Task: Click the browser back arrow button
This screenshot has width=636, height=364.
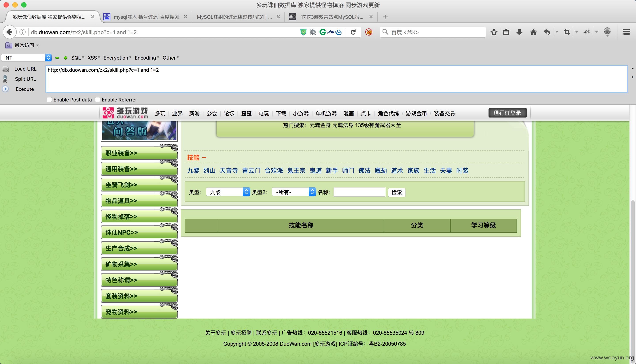Action: (9, 32)
